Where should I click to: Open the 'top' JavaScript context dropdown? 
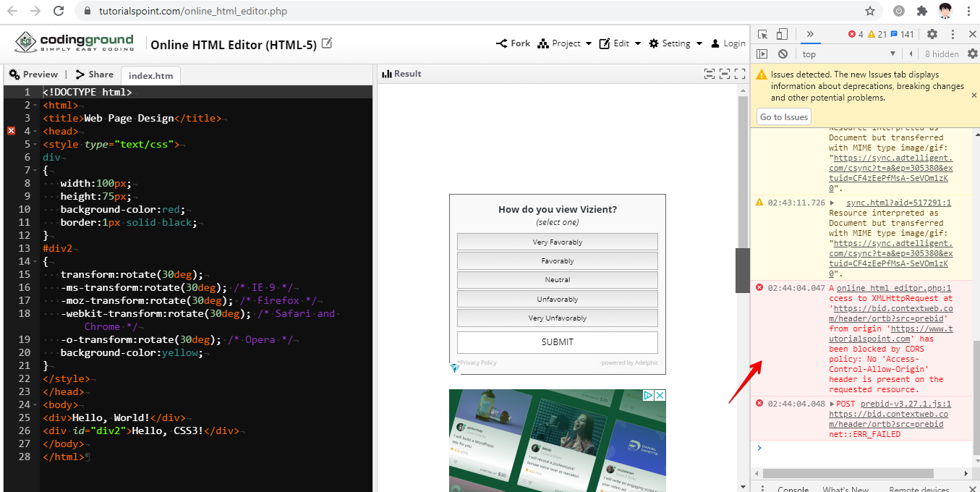849,54
